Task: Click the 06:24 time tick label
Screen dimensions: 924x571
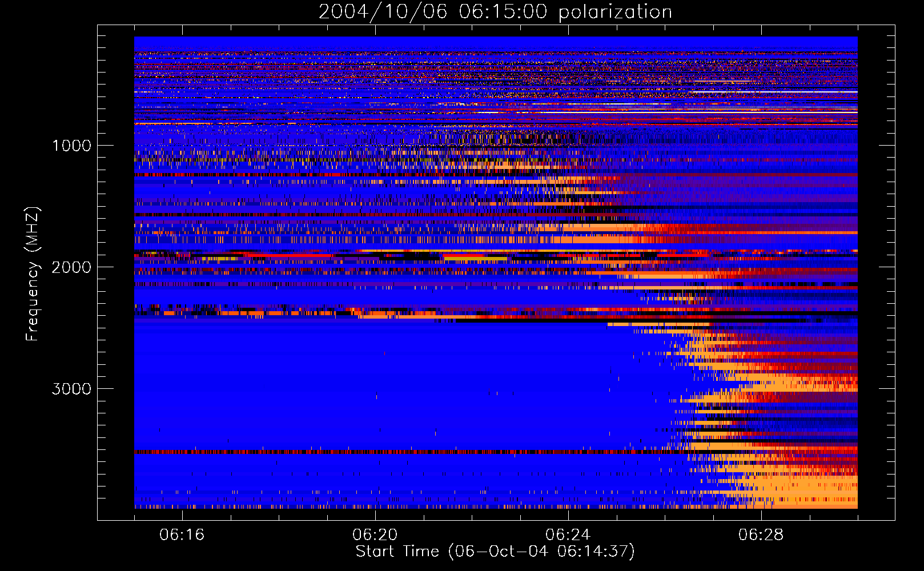Action: point(568,535)
